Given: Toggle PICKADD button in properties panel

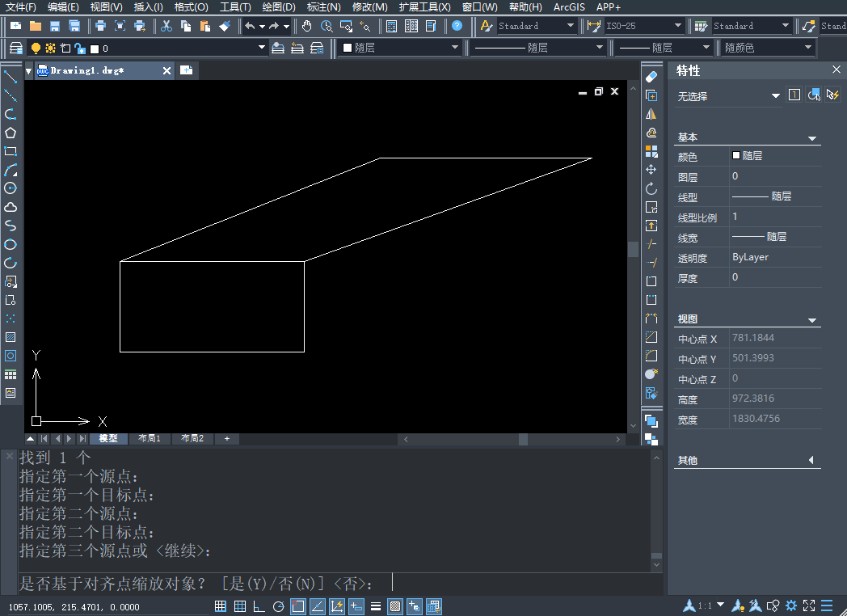Looking at the screenshot, I should click(x=794, y=95).
